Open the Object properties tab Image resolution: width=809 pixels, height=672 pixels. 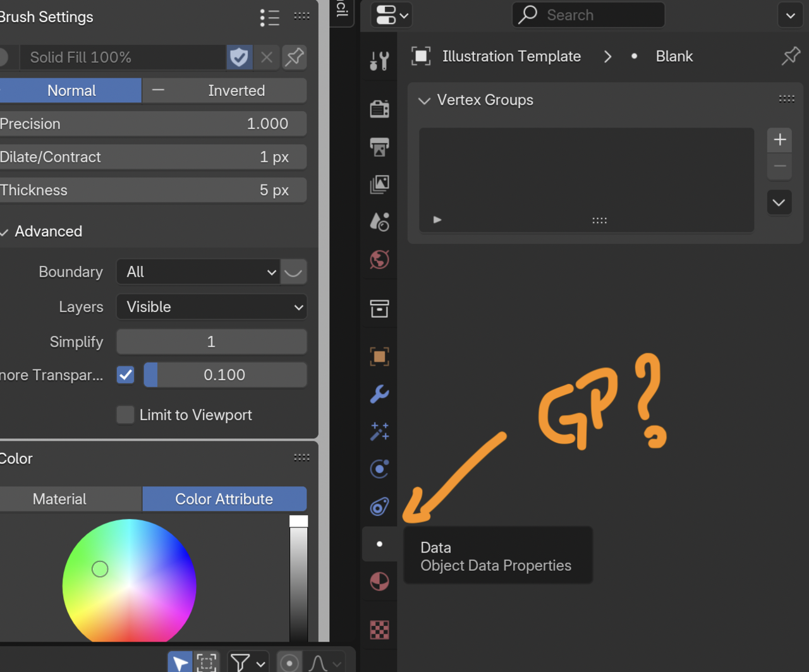(379, 356)
